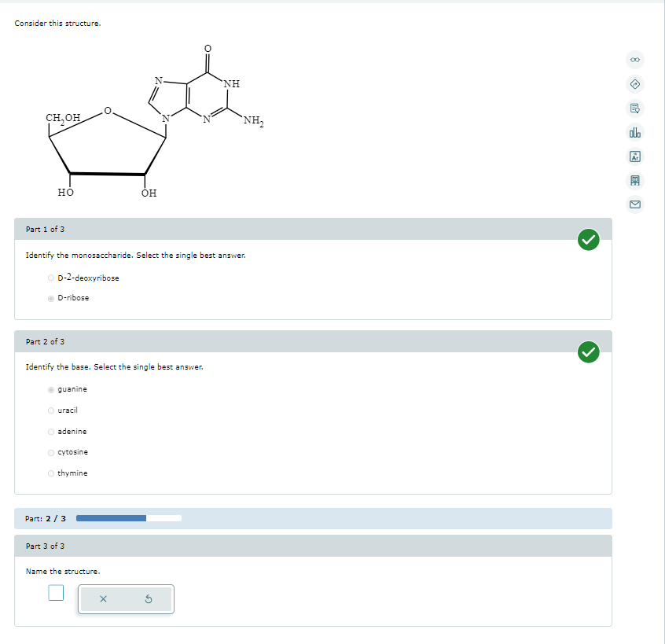Choose adenine as the base

50,431
